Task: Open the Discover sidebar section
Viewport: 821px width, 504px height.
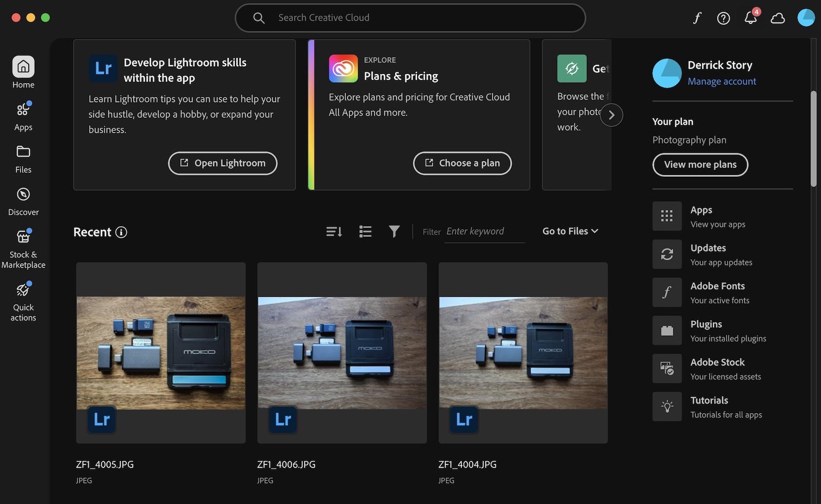Action: pos(23,202)
